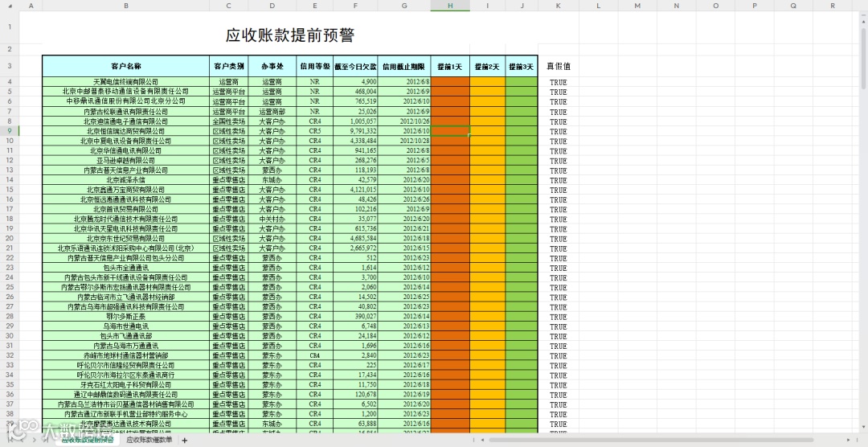Click the 客户名称 header cell
The width and height of the screenshot is (868, 447).
pyautogui.click(x=125, y=67)
